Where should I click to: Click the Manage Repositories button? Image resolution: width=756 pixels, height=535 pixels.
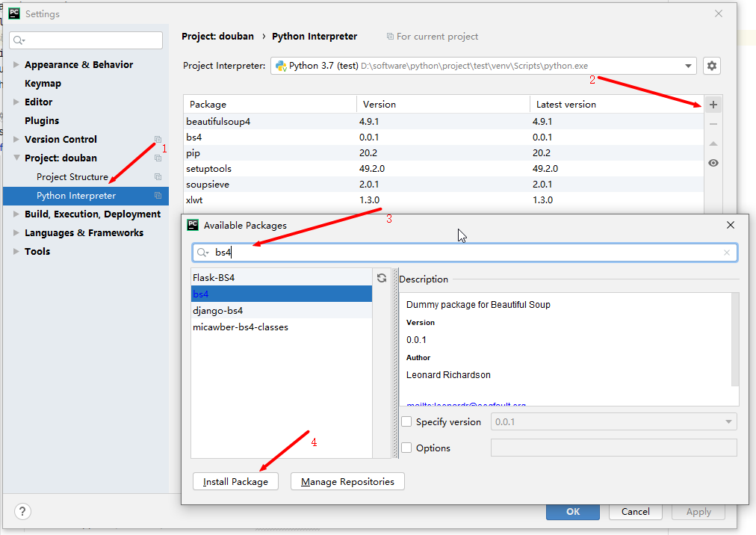[347, 481]
